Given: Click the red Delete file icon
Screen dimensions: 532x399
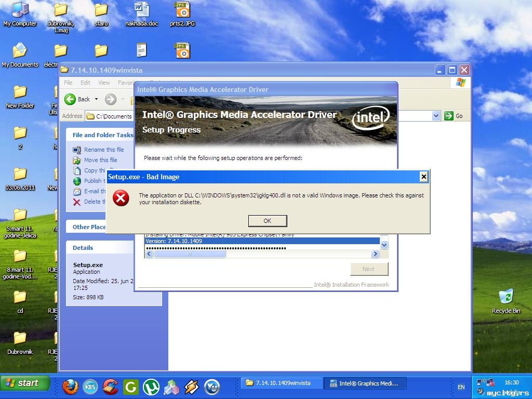Looking at the screenshot, I should (x=77, y=202).
